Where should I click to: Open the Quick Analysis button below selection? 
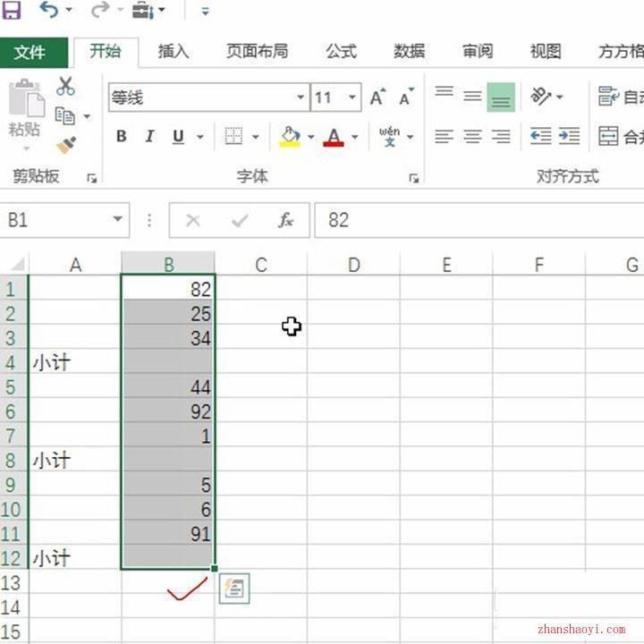click(x=234, y=589)
